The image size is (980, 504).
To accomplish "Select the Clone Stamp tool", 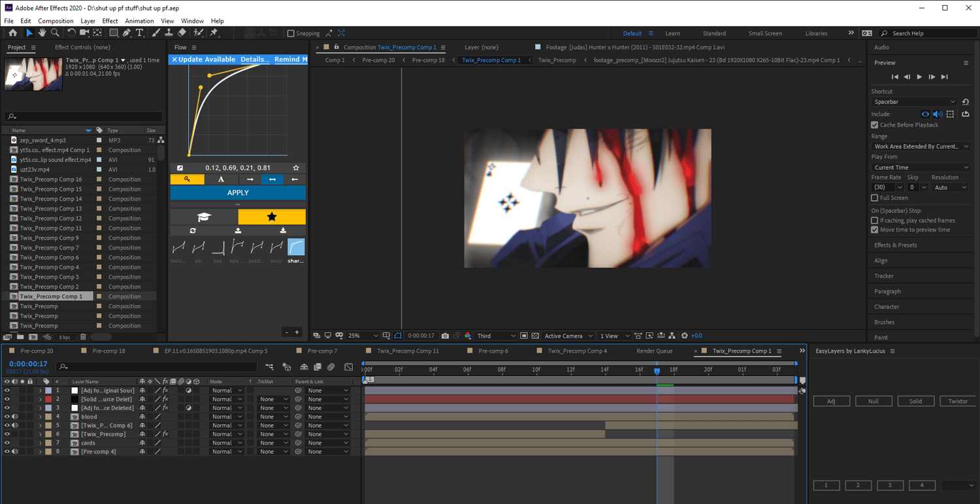I will click(x=169, y=33).
